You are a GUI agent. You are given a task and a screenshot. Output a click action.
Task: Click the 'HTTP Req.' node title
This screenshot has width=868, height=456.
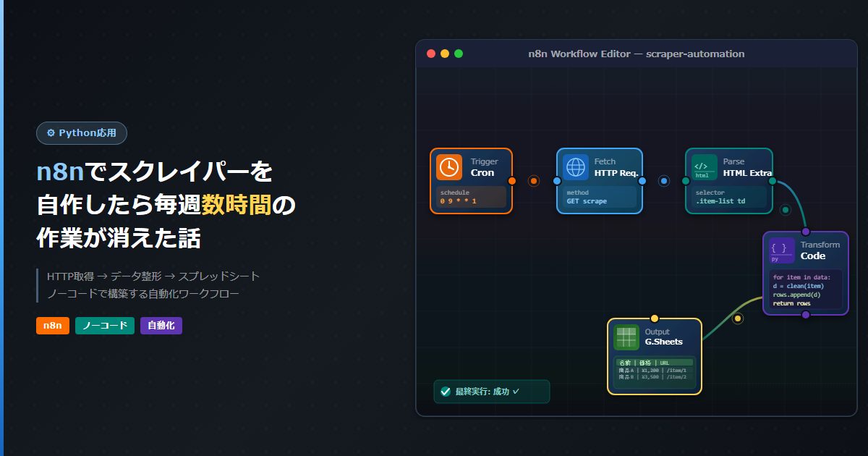pyautogui.click(x=616, y=173)
